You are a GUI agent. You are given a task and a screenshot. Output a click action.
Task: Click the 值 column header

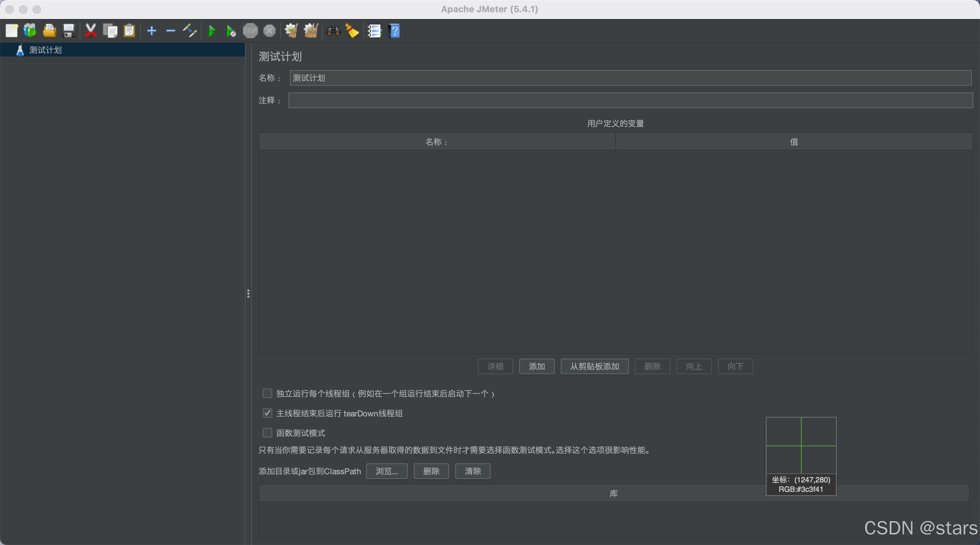tap(794, 142)
